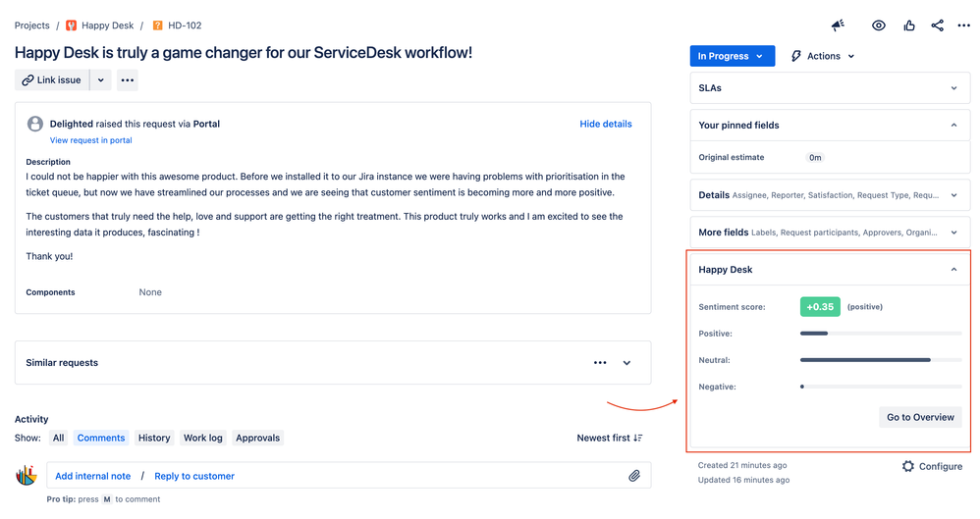
Task: Click Add internal note
Action: pos(92,476)
